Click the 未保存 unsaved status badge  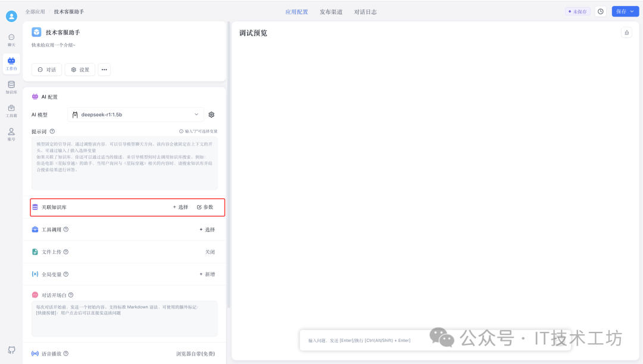(x=577, y=11)
